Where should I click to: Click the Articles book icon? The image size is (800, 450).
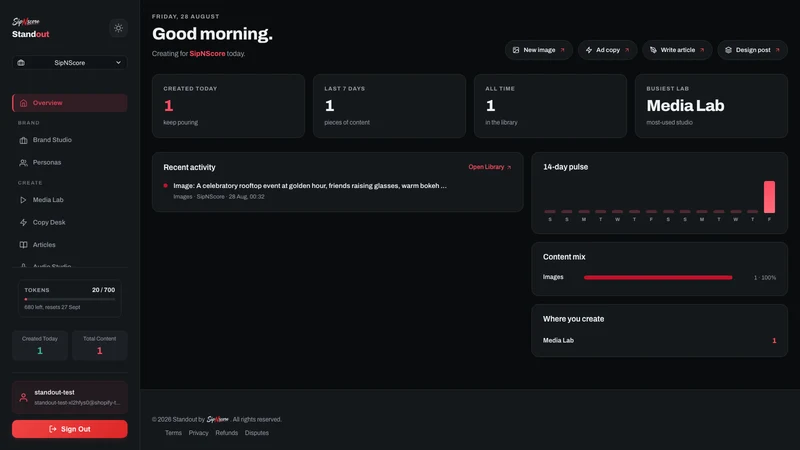[x=23, y=245]
